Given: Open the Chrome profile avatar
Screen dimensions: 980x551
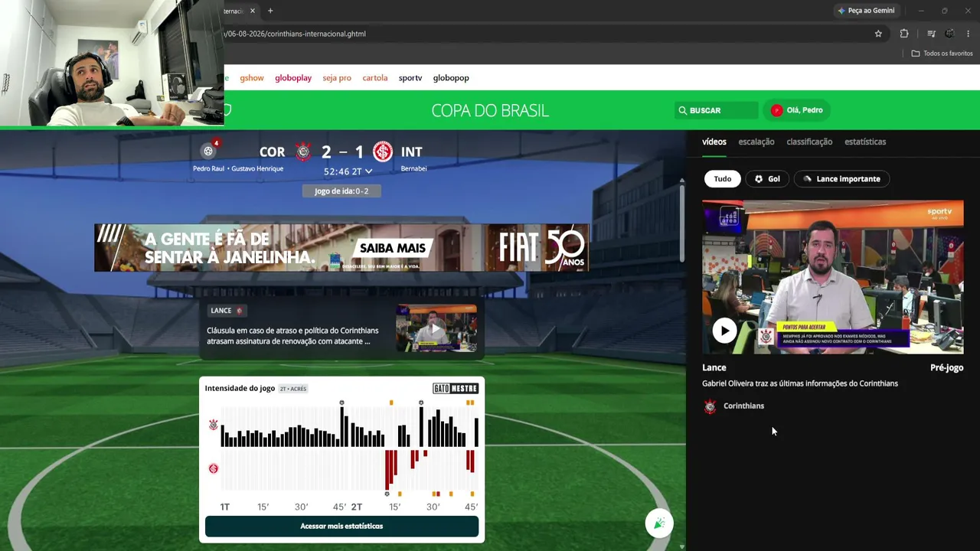Looking at the screenshot, I should click(949, 34).
